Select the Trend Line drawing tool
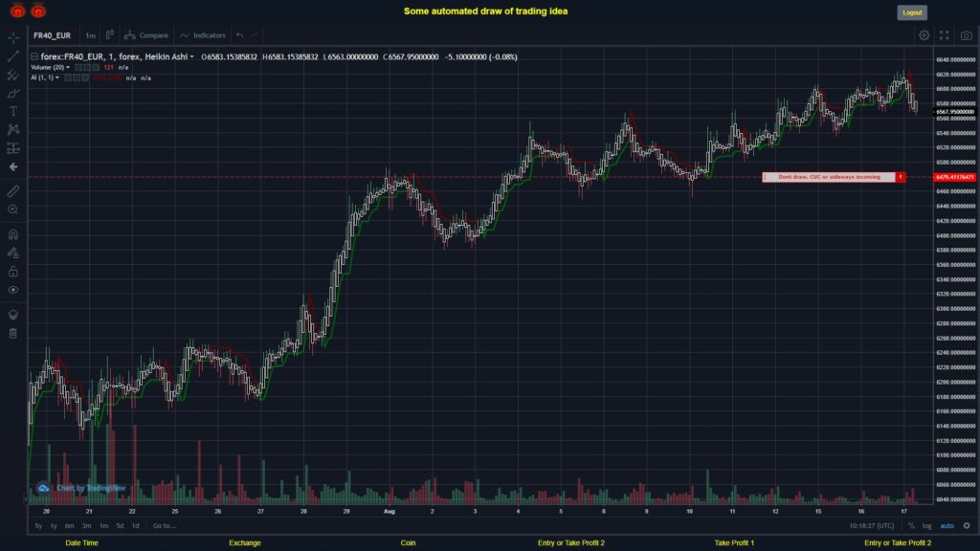The height and width of the screenshot is (551, 980). [x=13, y=55]
